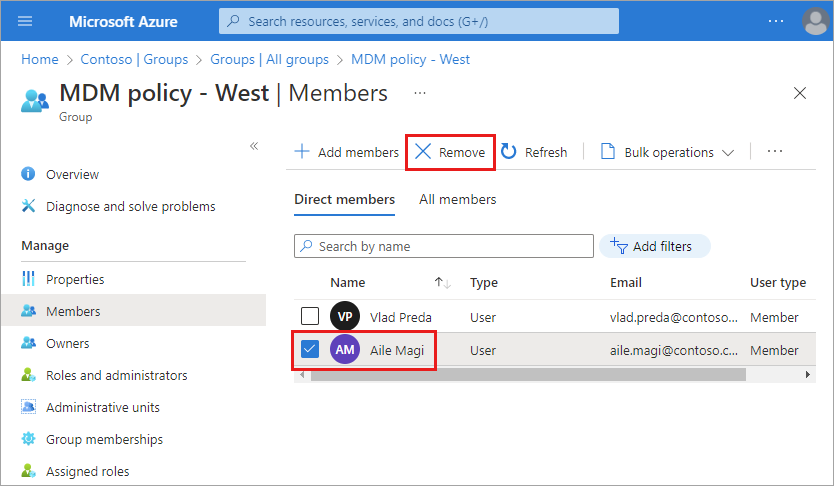The image size is (834, 486).
Task: Click the Refresh icon
Action: pos(509,152)
